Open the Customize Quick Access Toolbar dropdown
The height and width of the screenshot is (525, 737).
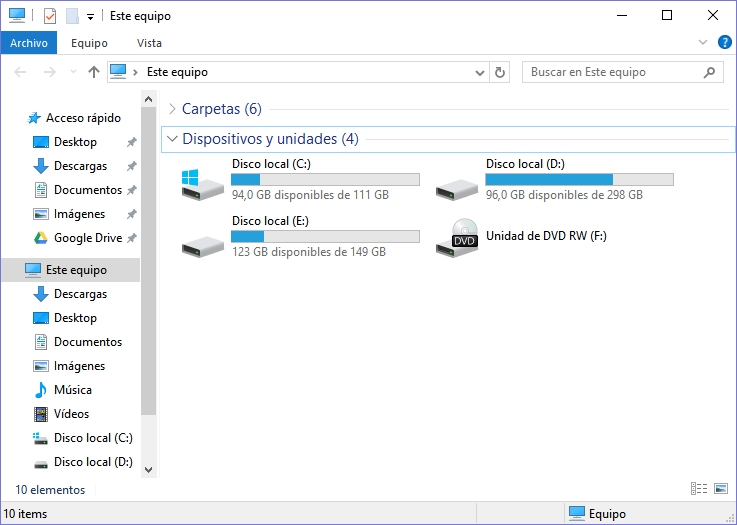[90, 17]
